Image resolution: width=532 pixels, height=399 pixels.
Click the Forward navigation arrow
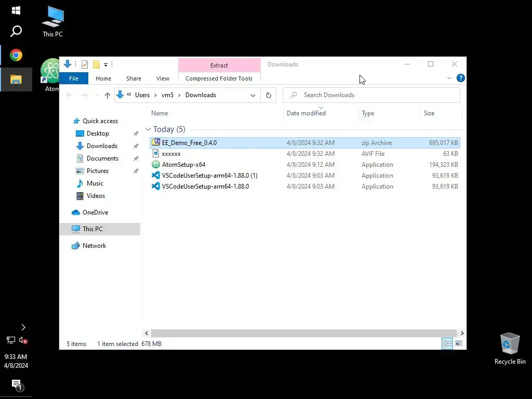pyautogui.click(x=85, y=96)
